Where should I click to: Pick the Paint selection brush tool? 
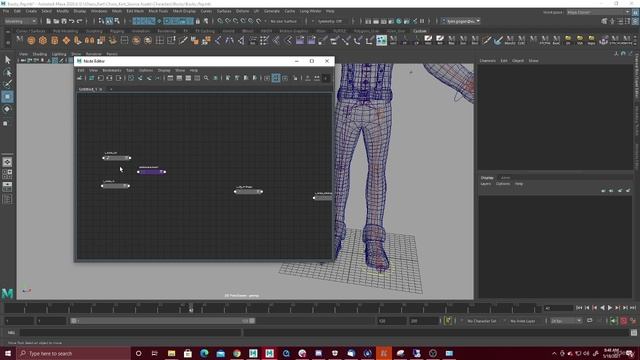[7, 84]
